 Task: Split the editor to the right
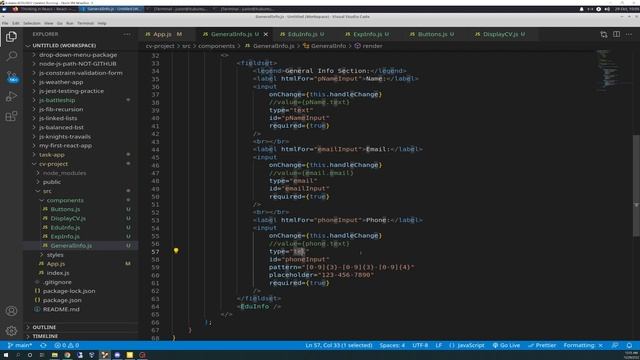616,34
